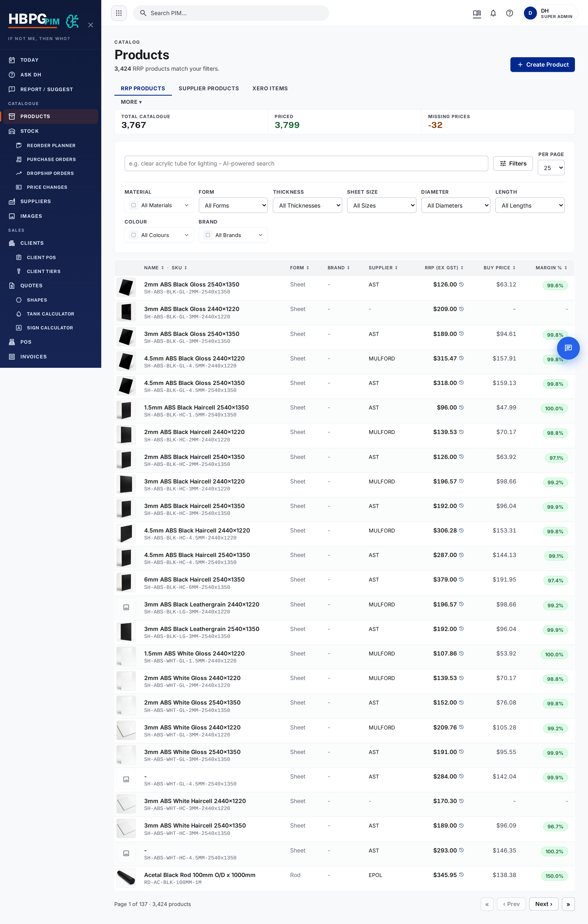Open Invoices in the sidebar
The width and height of the screenshot is (588, 924).
51,357
